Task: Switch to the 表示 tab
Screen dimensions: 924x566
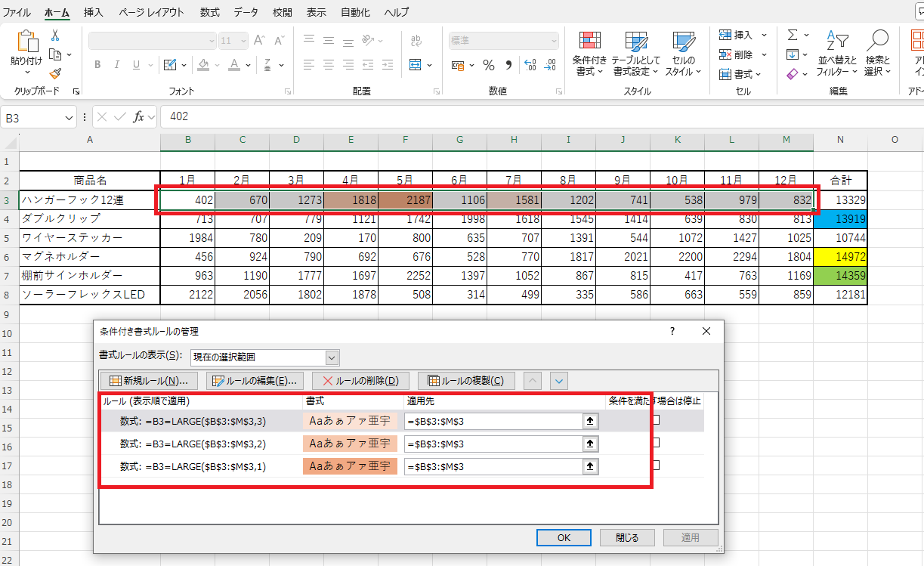Action: (317, 12)
